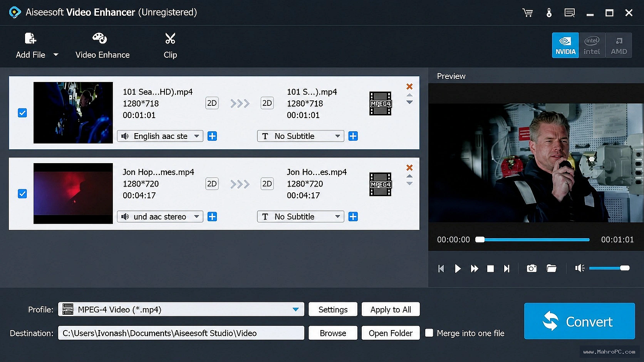Click the Open Folder button
The height and width of the screenshot is (362, 644).
[x=391, y=333]
